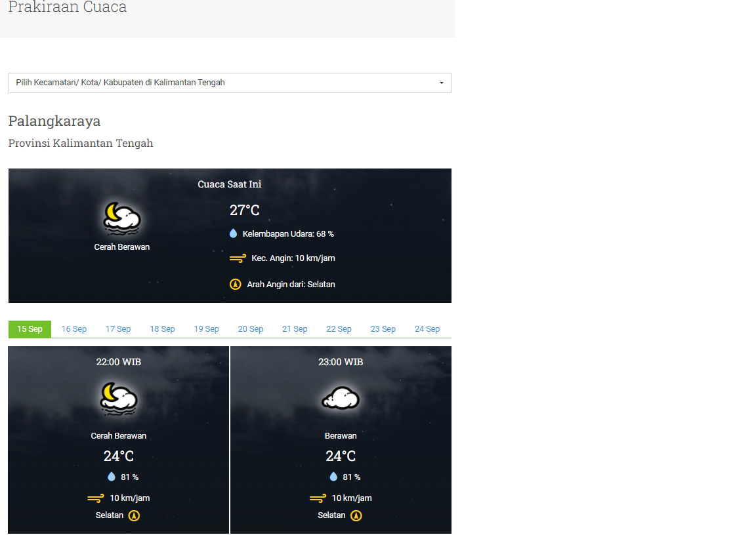Open the 18 Sep forecast tab

point(162,329)
